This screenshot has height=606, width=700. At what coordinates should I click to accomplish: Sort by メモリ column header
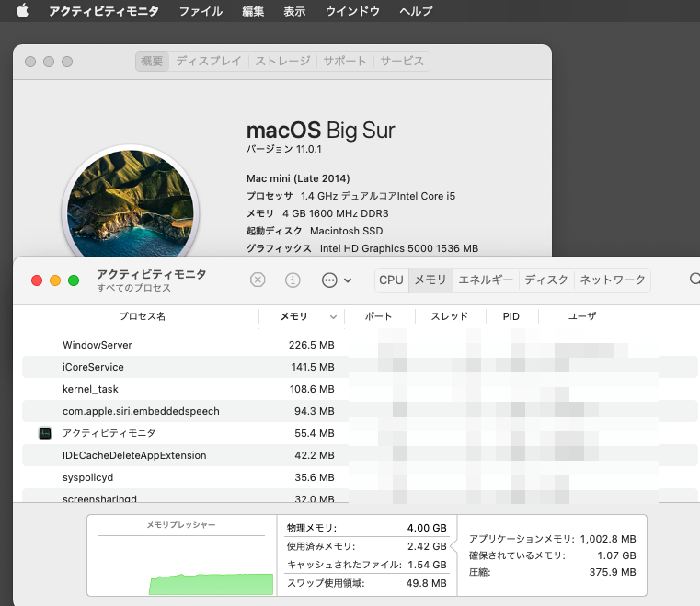point(293,316)
